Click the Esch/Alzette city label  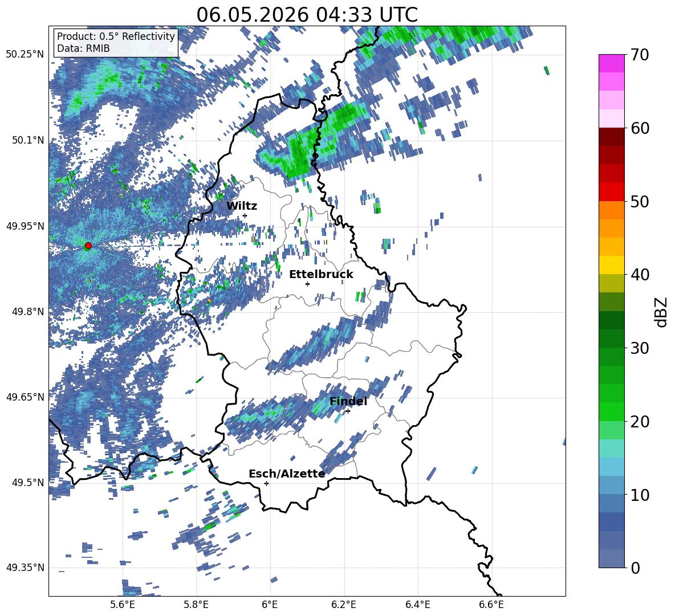(287, 474)
